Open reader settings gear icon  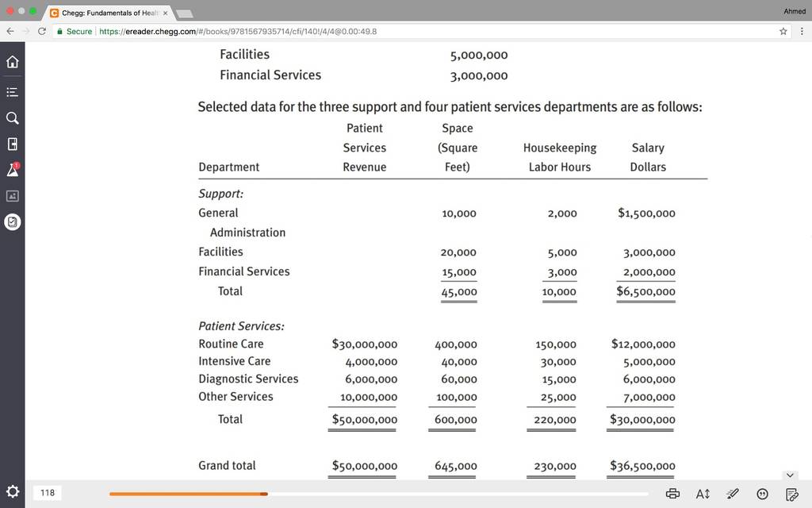(13, 491)
